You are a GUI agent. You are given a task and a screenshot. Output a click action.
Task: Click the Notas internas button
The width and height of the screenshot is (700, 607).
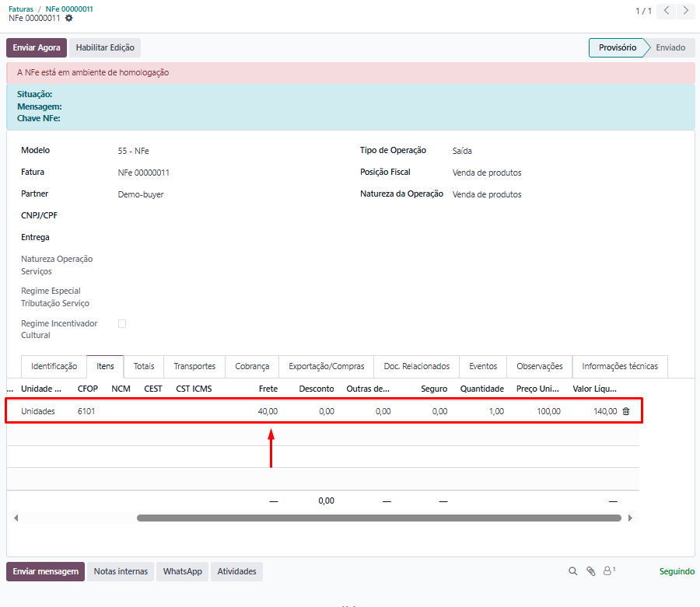121,571
